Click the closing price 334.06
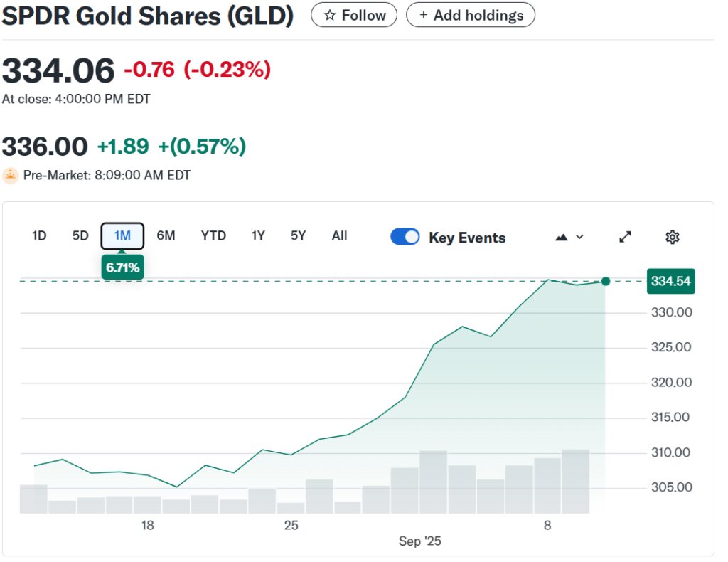 tap(58, 70)
